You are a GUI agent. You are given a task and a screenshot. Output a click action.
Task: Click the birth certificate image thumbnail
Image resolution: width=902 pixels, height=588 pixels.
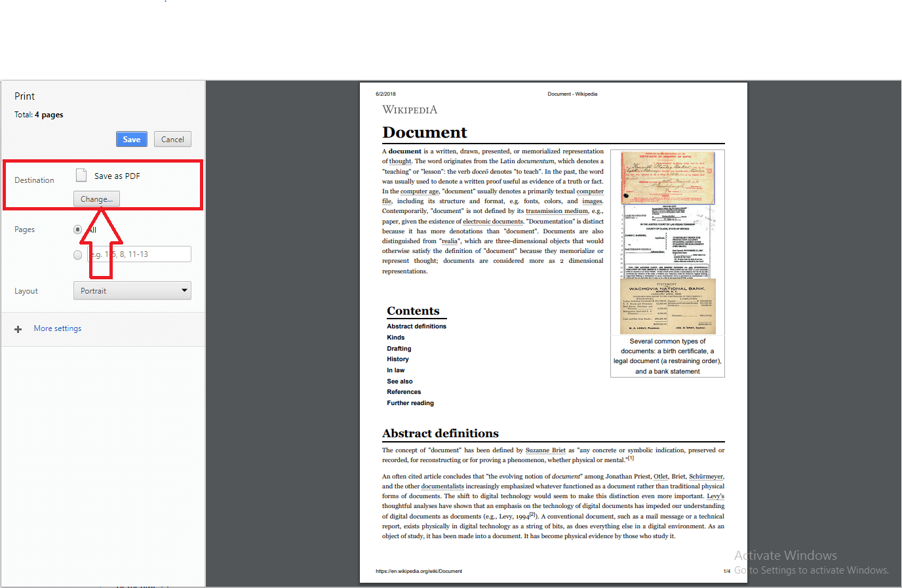667,178
